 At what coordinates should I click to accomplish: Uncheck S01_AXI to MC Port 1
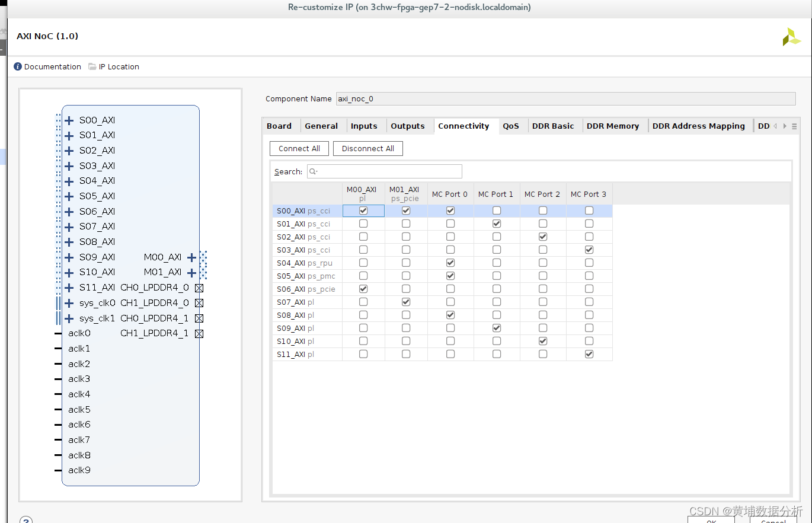[x=497, y=224]
